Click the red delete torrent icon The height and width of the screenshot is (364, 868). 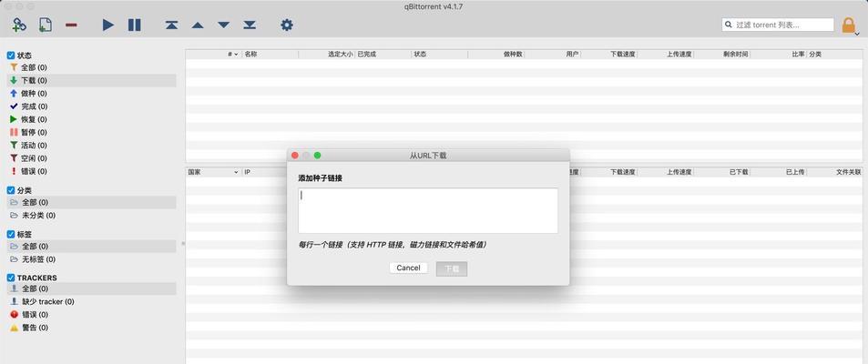tap(71, 25)
